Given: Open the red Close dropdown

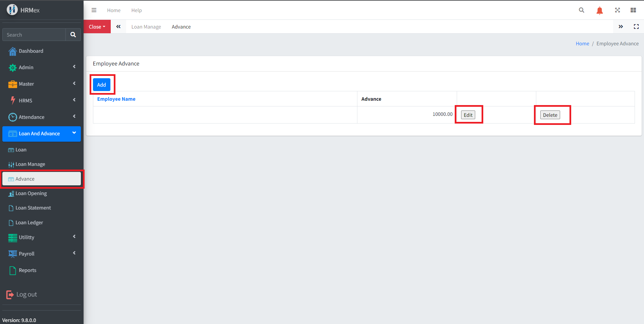Looking at the screenshot, I should click(x=97, y=27).
